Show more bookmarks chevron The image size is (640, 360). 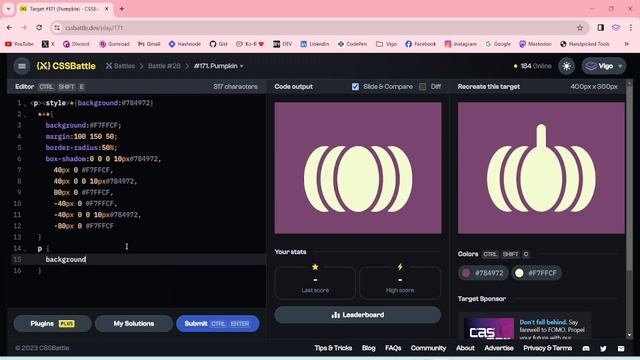(627, 44)
